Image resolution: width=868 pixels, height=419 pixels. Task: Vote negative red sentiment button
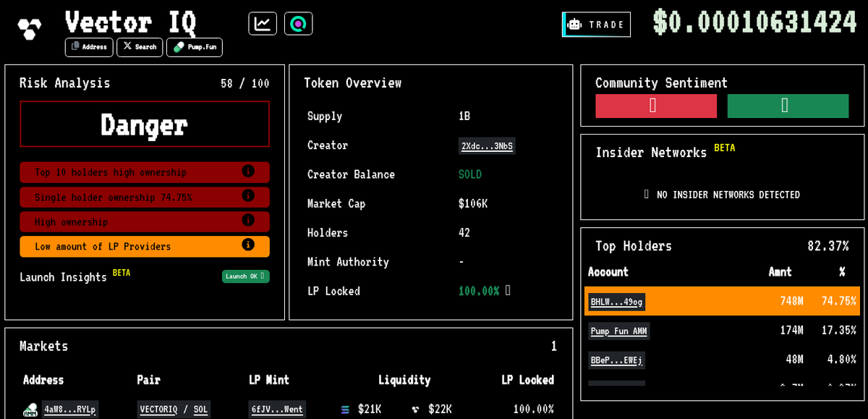tap(656, 106)
